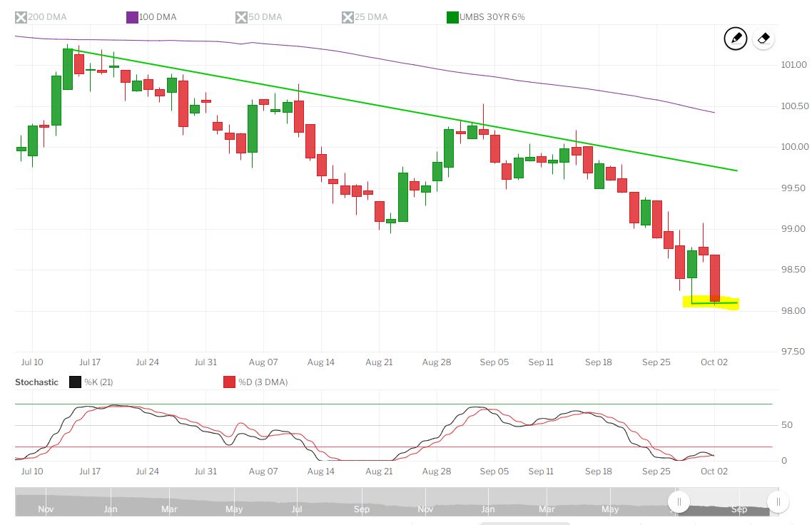Viewport: 812px width, 525px height.
Task: Click the 100.50 price axis label
Action: (795, 106)
